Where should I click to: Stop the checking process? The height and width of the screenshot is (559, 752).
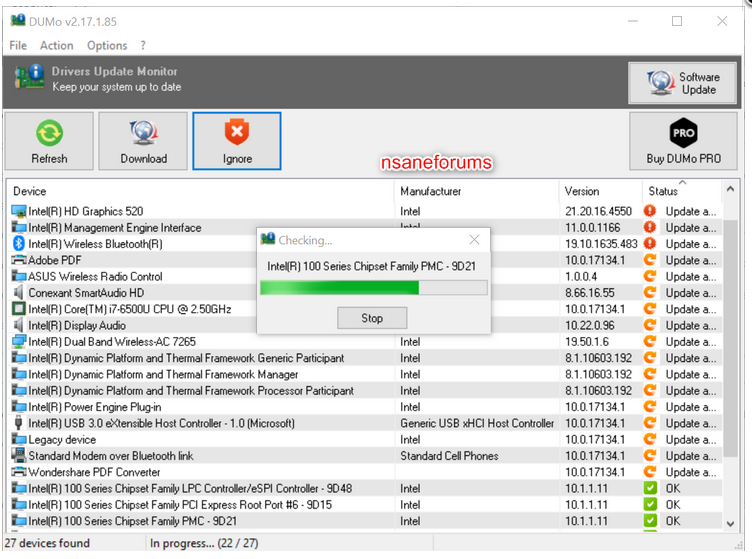372,318
